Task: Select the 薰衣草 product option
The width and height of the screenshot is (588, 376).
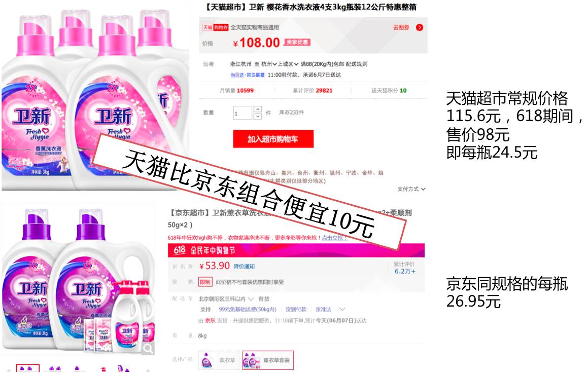Action: (219, 360)
